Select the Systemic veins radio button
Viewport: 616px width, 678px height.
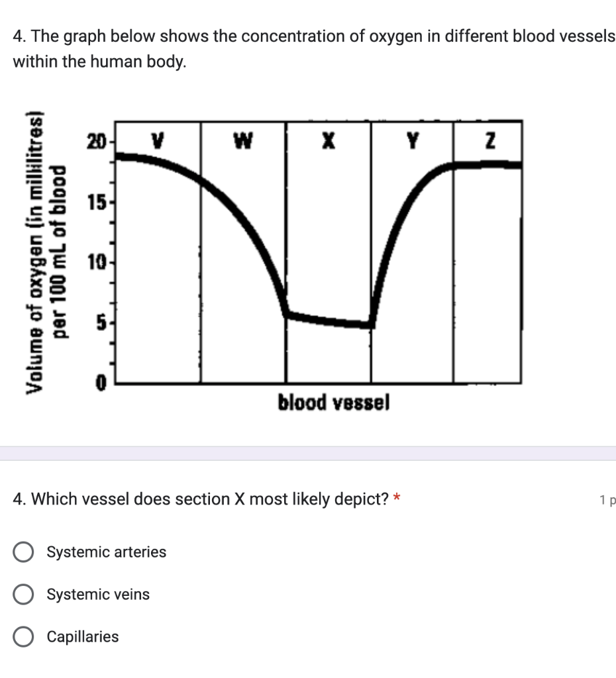click(24, 594)
